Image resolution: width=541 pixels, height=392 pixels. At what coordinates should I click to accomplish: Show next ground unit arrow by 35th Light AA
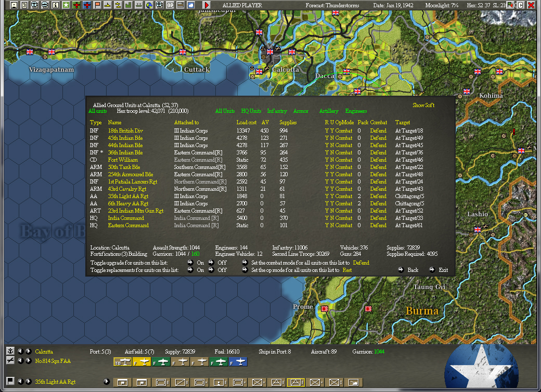click(x=29, y=381)
